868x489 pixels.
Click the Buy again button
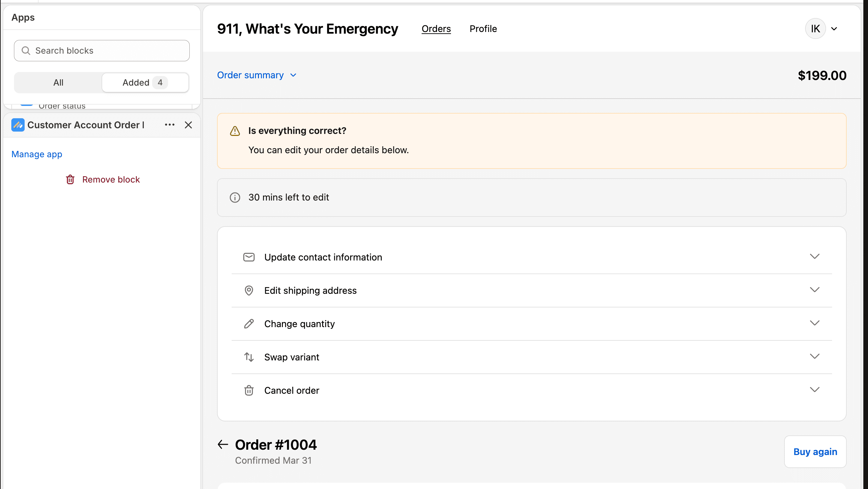[815, 452]
